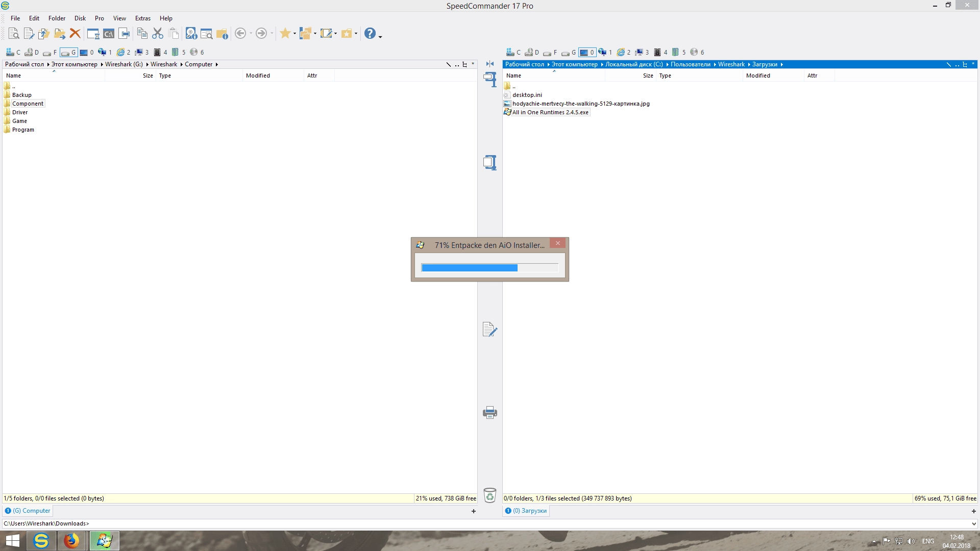Select location 2 in left panel
The width and height of the screenshot is (980, 551).
coord(124,52)
